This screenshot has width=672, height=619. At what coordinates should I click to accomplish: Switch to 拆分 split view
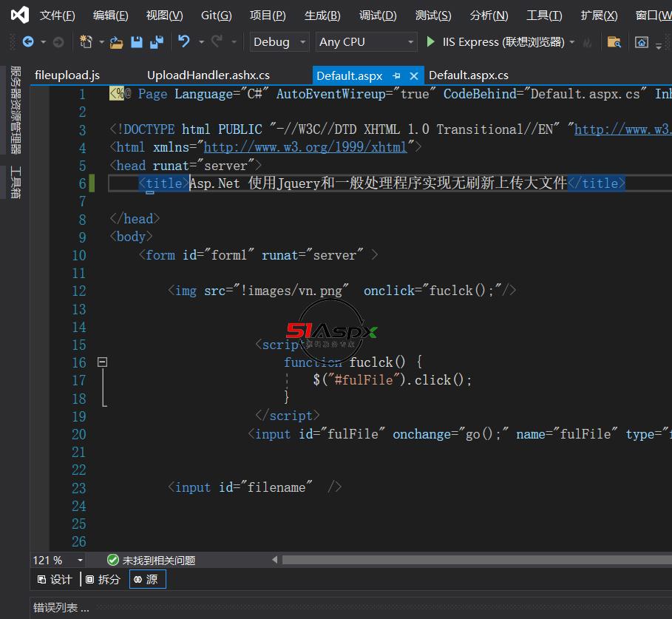coord(103,580)
